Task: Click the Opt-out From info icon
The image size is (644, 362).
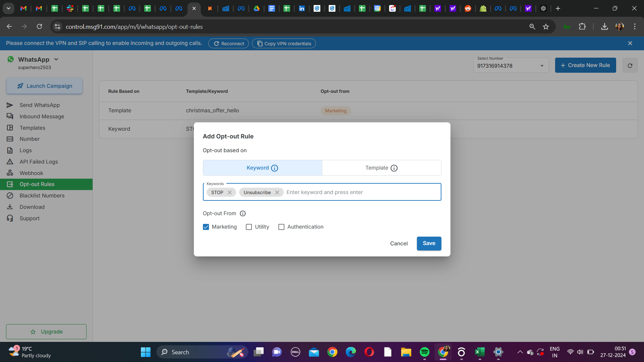Action: (x=243, y=214)
